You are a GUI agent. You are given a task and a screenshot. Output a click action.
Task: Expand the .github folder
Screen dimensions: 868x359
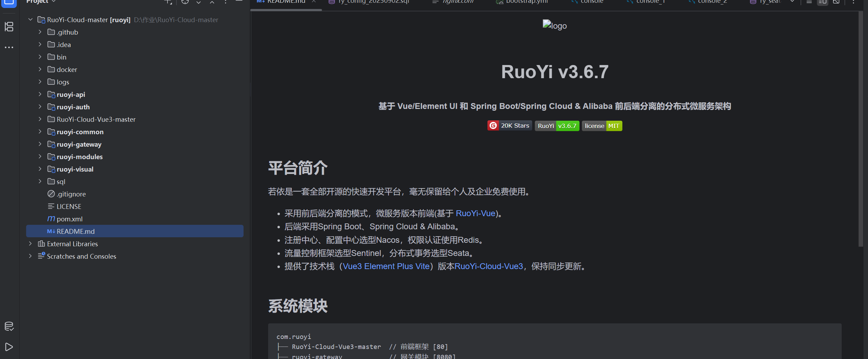[x=40, y=32]
